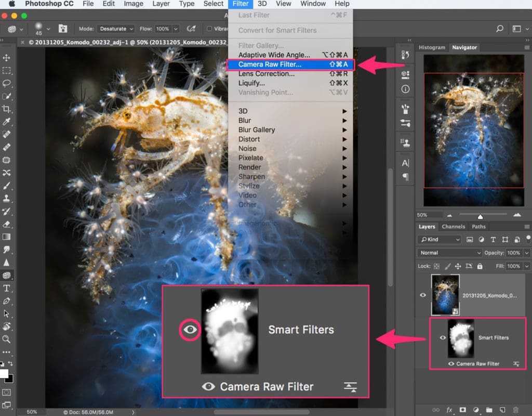The image size is (532, 416).
Task: Click the Navigator zoom slider handle
Action: pyautogui.click(x=480, y=217)
